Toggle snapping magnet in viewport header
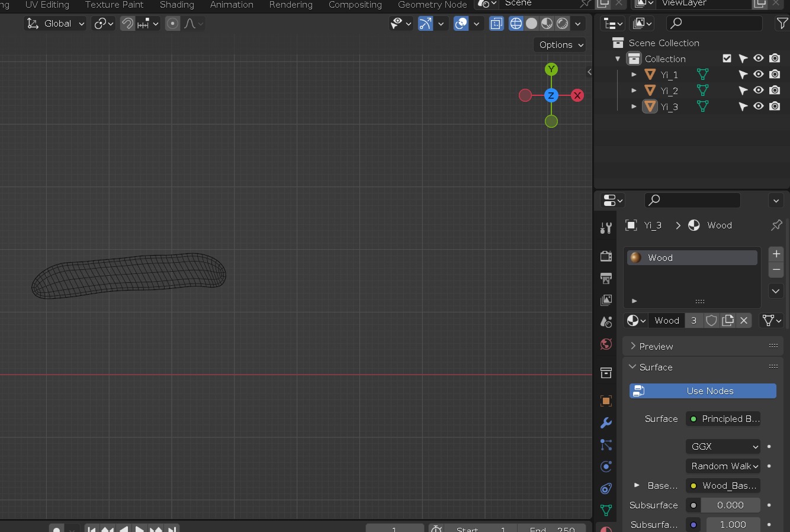This screenshot has height=532, width=790. (127, 24)
